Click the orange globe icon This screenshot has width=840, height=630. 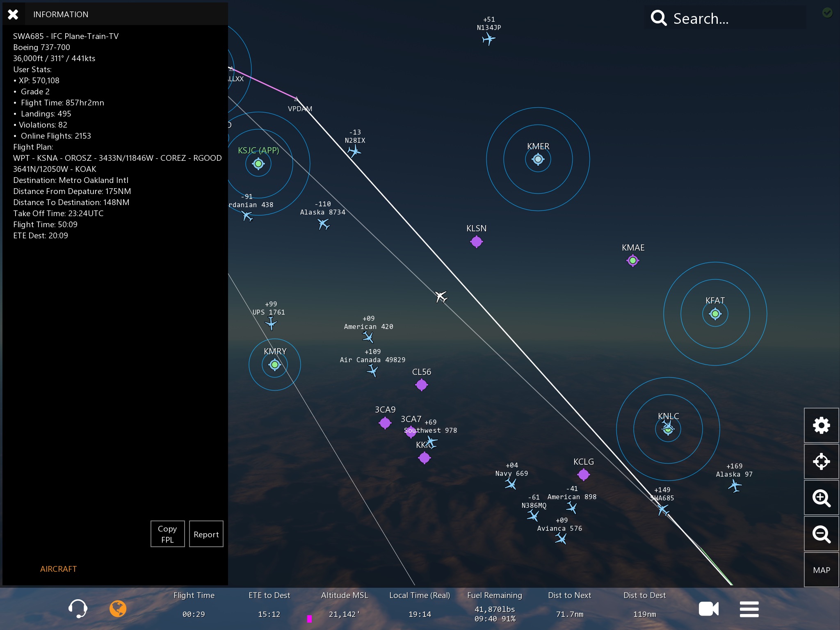tap(118, 608)
